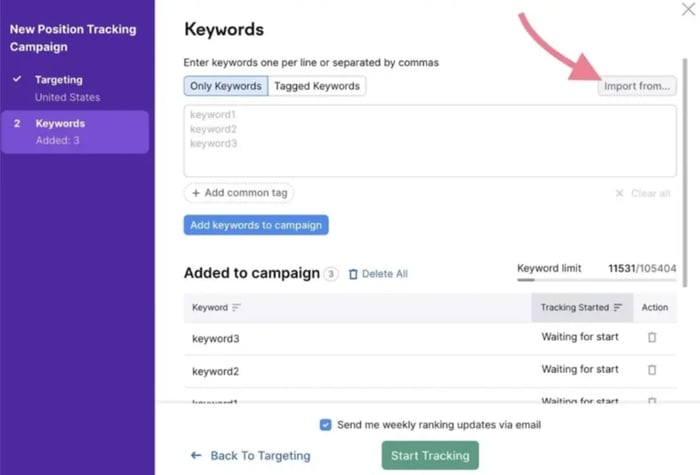Click Add keywords to campaign button
Viewport: 700px width, 475px height.
(x=256, y=225)
